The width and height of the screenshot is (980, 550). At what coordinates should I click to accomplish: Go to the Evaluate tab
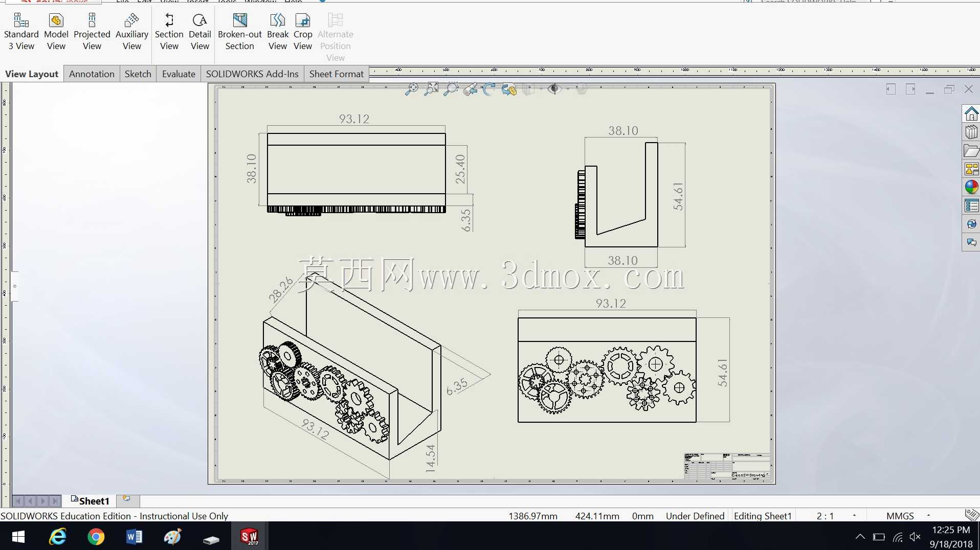(x=179, y=74)
